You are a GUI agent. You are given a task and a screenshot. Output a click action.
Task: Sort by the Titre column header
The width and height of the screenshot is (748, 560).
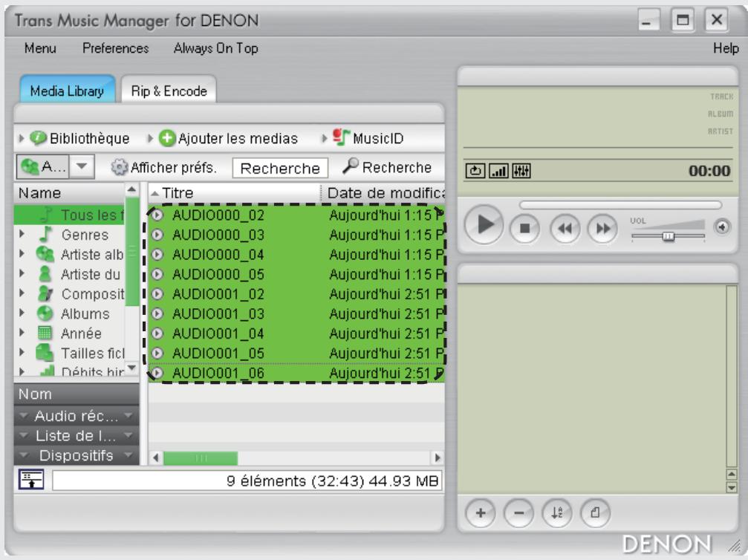234,192
